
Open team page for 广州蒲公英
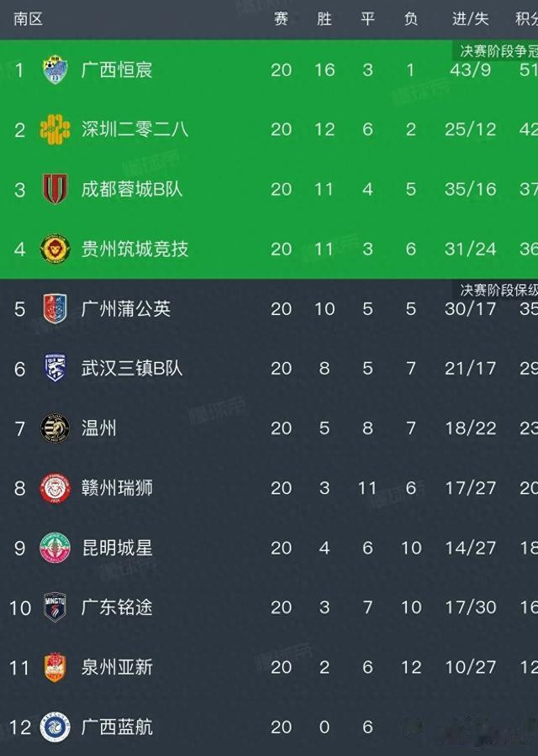[126, 308]
